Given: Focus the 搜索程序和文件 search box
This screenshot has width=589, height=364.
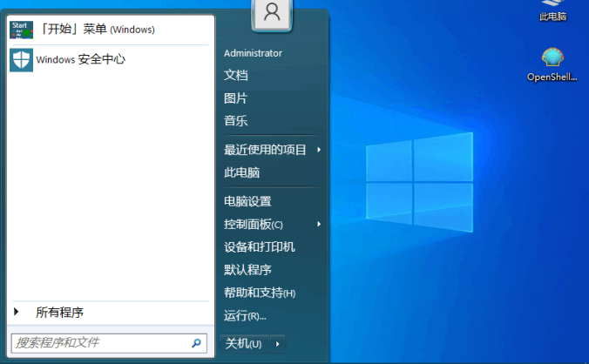Looking at the screenshot, I should click(109, 343).
